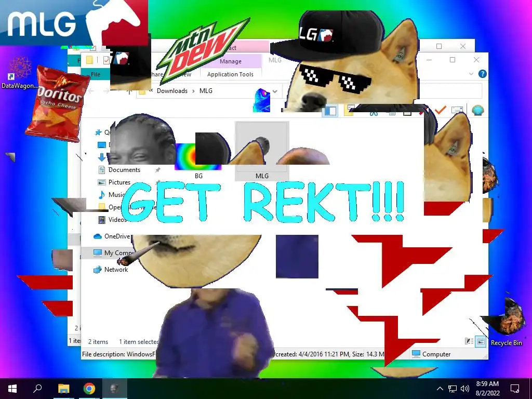Click the Properties checkmark icon in the title bar
532x399 pixels.
(x=107, y=60)
